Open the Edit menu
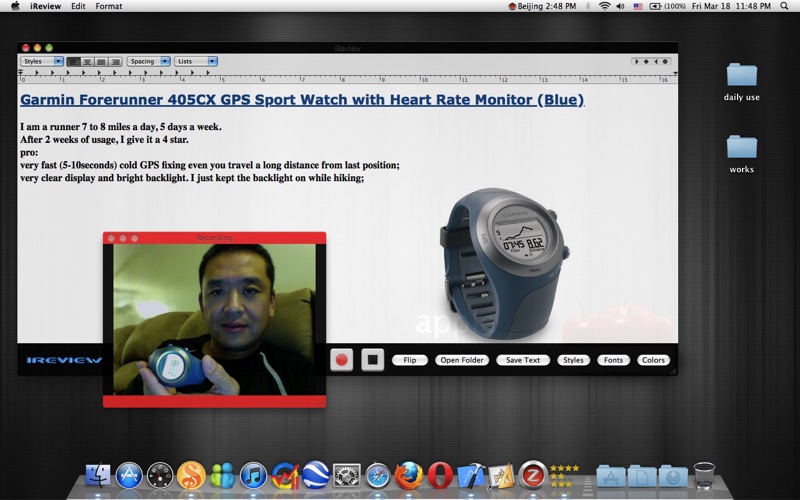800x500 pixels. (x=78, y=6)
